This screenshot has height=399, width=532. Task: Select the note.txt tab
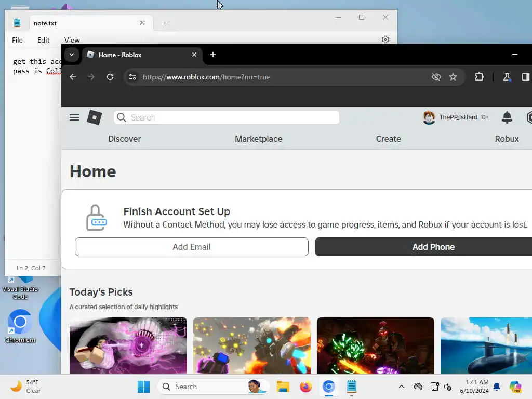90,23
